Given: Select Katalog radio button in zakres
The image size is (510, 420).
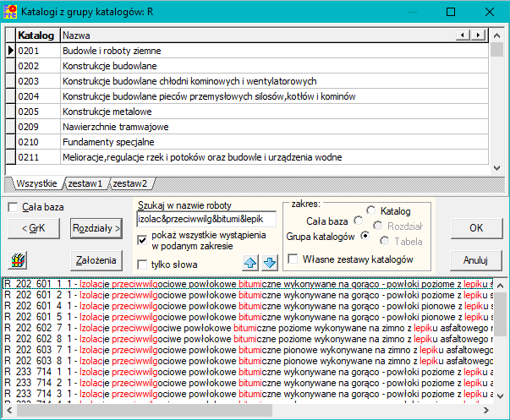Looking at the screenshot, I should 370,210.
